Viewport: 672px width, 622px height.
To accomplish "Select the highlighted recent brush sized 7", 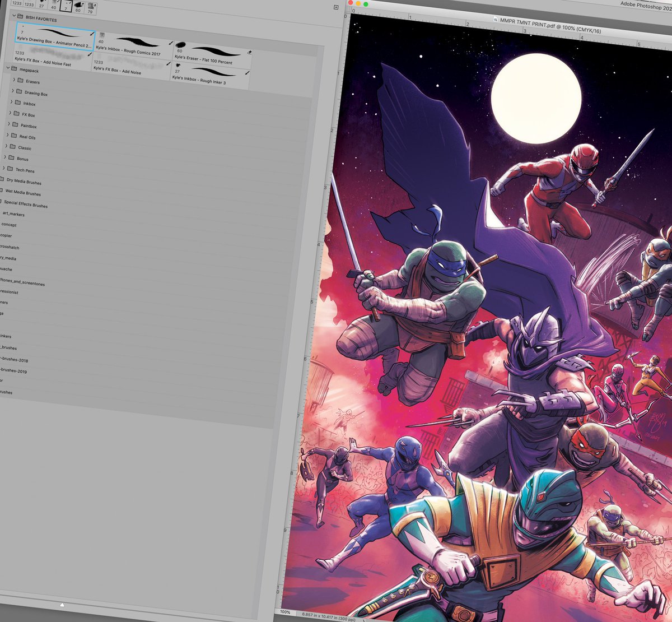I will click(x=66, y=7).
